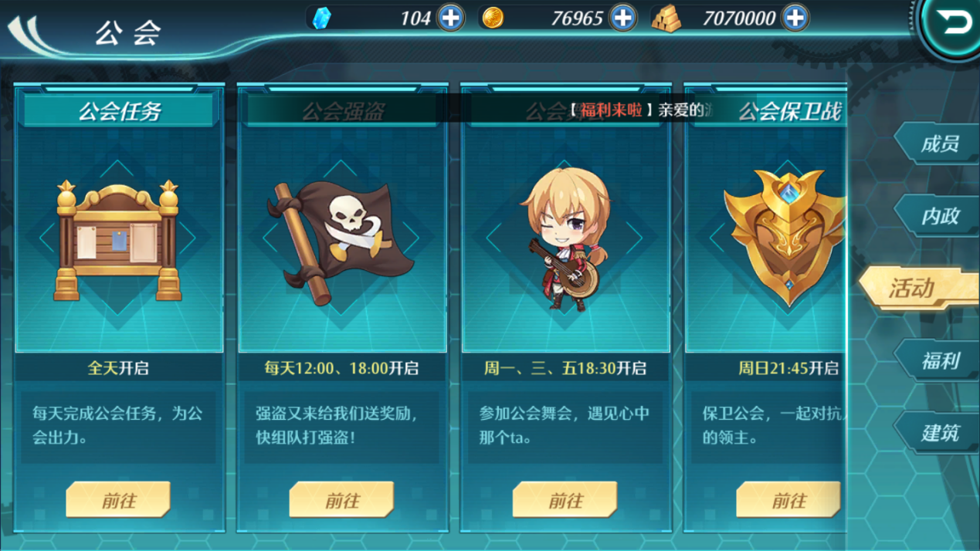Click the back chevron beside 公会 title
Viewport: 980px width, 551px height.
[x=31, y=32]
